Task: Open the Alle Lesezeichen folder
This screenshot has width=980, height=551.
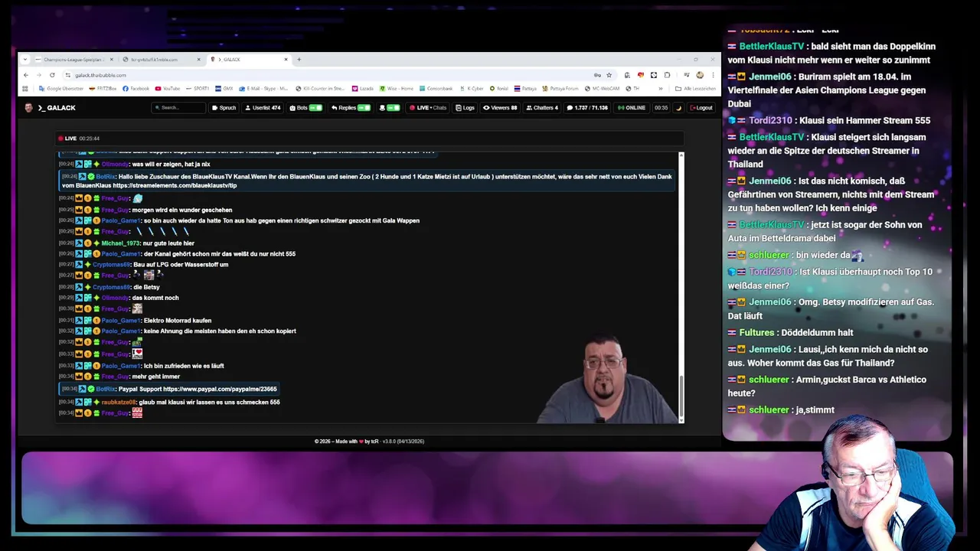Action: pyautogui.click(x=695, y=88)
